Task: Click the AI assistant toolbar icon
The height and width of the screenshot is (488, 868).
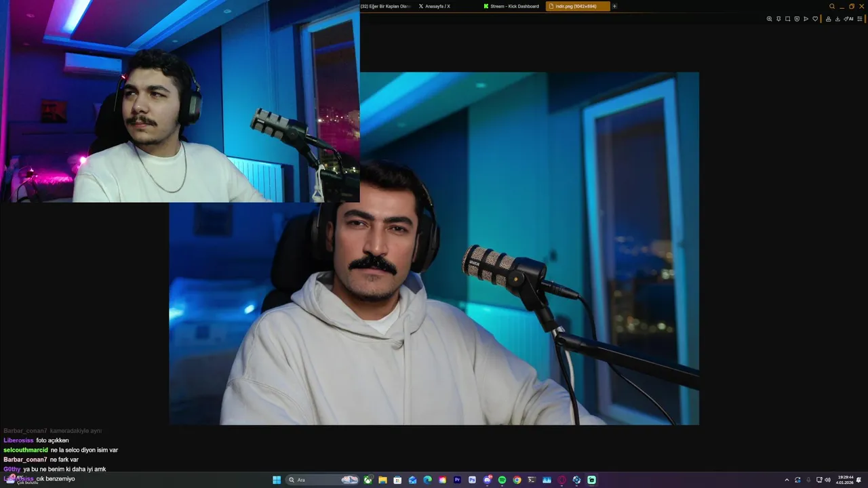Action: [x=848, y=19]
